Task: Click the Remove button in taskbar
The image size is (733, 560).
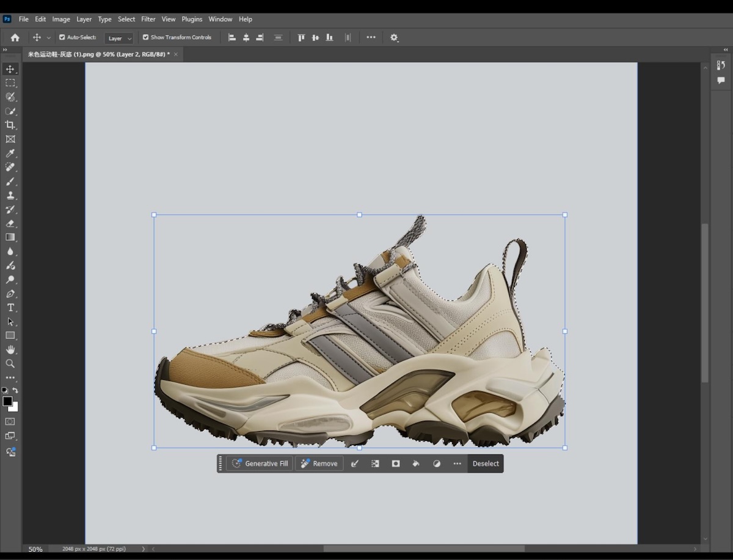Action: 319,464
